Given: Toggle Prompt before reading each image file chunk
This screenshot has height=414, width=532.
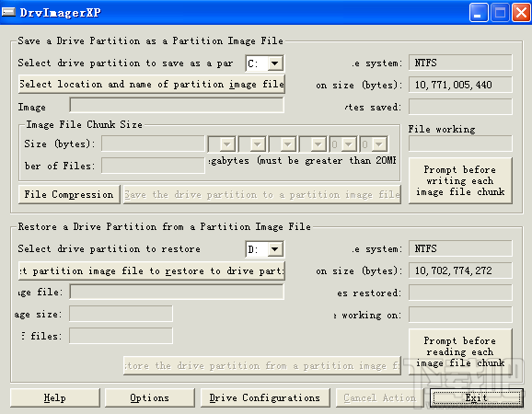Looking at the screenshot, I should (x=460, y=352).
